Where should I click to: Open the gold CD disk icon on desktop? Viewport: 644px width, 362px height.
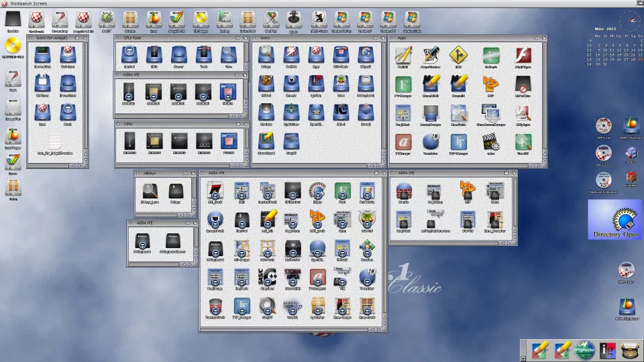pos(13,46)
